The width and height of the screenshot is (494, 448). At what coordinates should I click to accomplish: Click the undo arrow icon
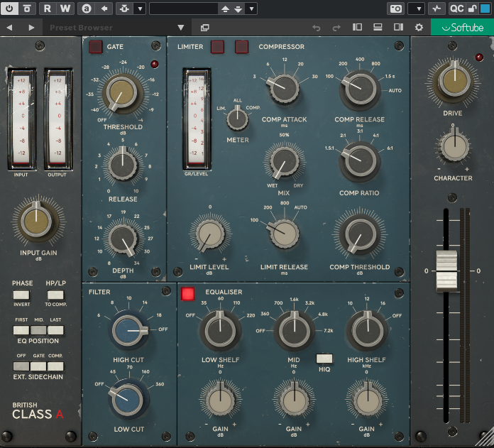pos(317,28)
